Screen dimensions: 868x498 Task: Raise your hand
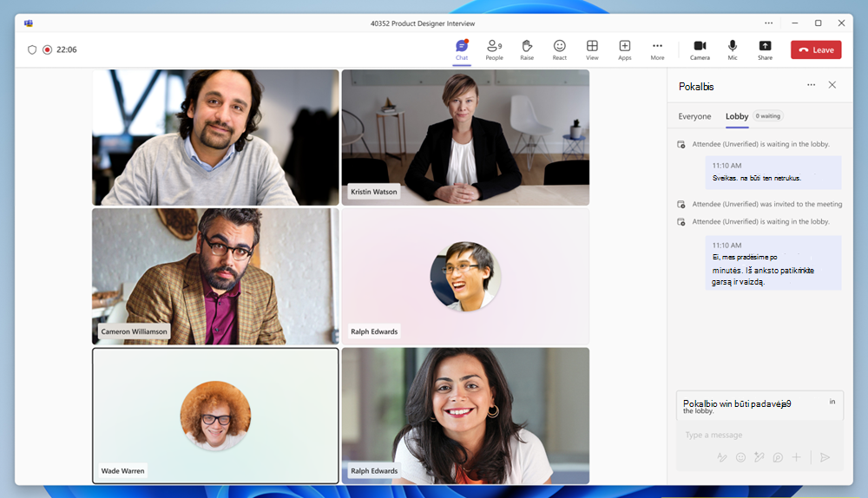tap(527, 49)
